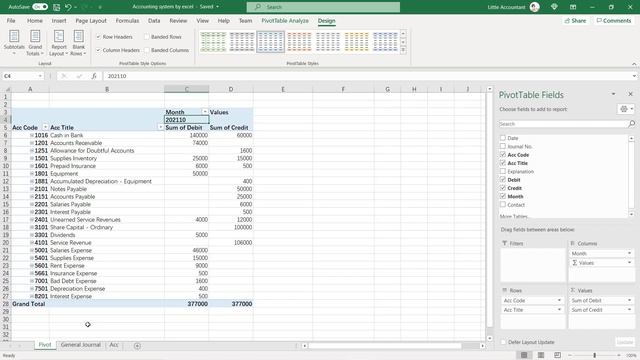Select the green PivotTable style thumbnail
This screenshot has height=360, width=640.
pyautogui.click(x=213, y=42)
